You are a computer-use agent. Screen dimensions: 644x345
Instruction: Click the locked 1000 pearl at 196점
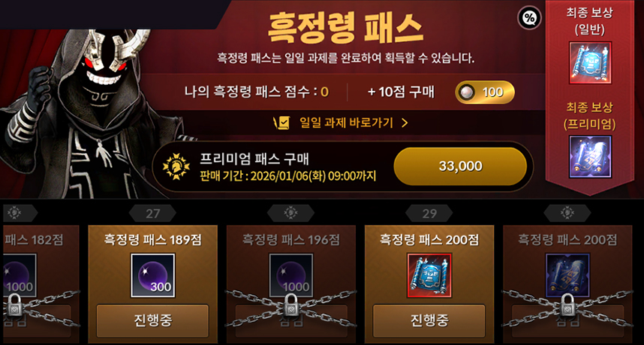[x=291, y=275]
